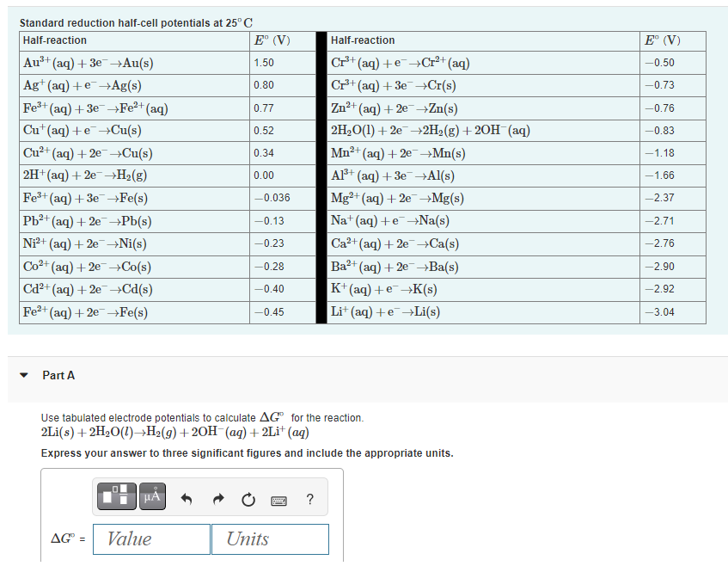This screenshot has width=728, height=566.
Task: Open the question mark help icon
Action: tap(309, 497)
